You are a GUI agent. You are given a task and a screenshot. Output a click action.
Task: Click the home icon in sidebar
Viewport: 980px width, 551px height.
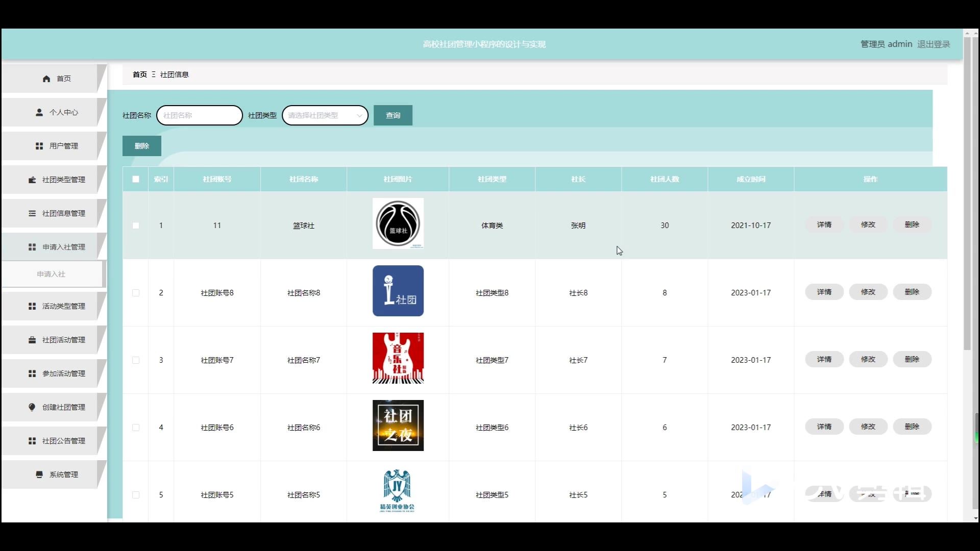pyautogui.click(x=46, y=79)
